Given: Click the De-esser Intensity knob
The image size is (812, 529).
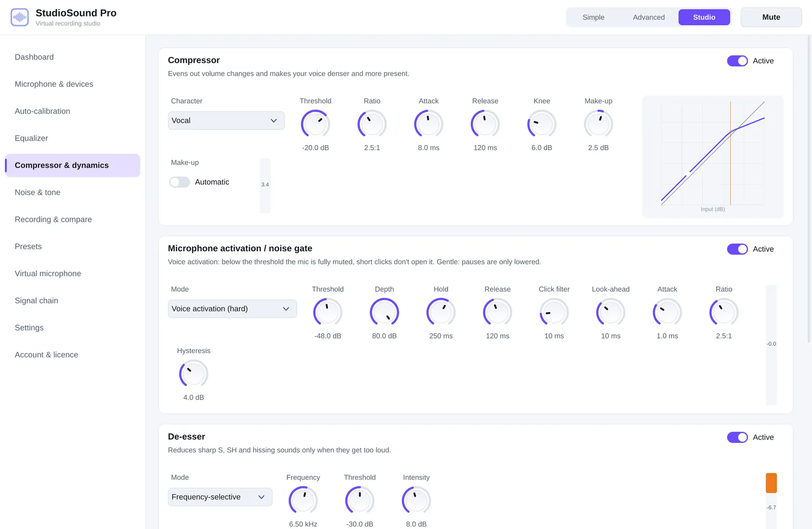Looking at the screenshot, I should click(416, 501).
